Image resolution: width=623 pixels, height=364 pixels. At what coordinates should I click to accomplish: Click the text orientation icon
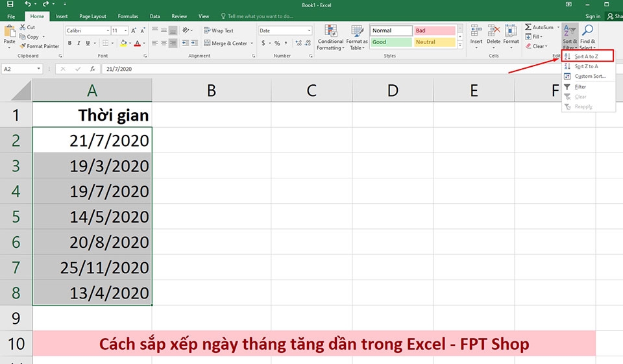point(186,30)
